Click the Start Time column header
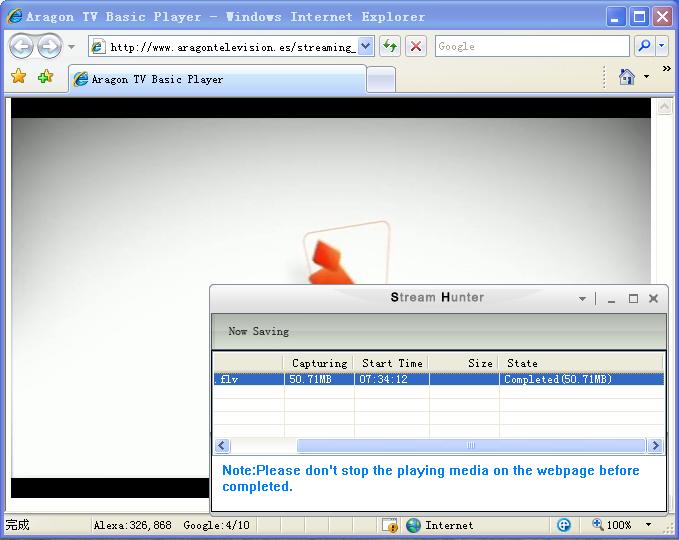The image size is (679, 540). (x=392, y=363)
